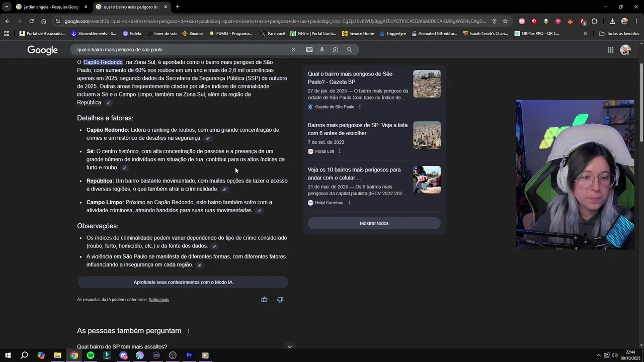Screen dimensions: 644x362
Task: Open the Google apps grid
Action: 610,50
